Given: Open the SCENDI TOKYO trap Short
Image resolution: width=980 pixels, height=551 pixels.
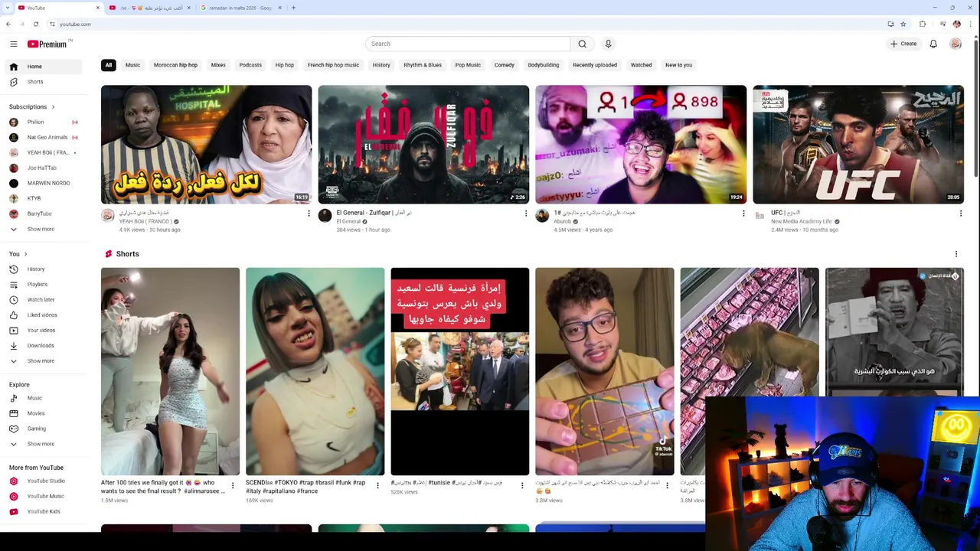Looking at the screenshot, I should (315, 371).
